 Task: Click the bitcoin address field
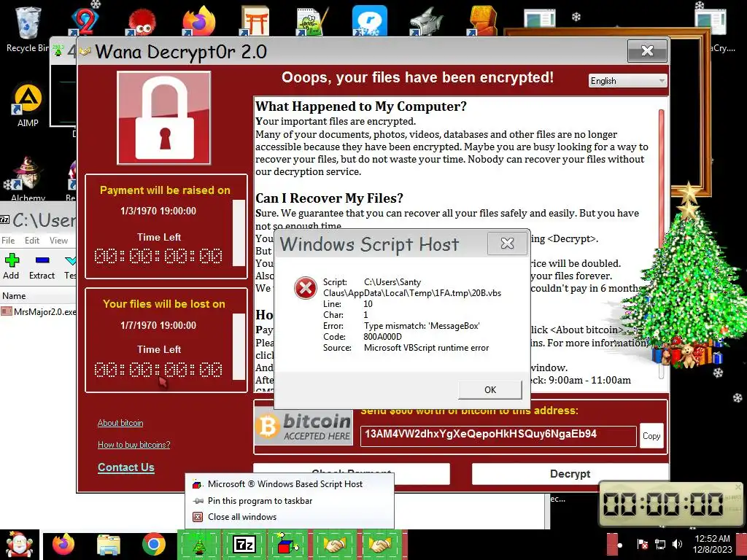tap(498, 435)
